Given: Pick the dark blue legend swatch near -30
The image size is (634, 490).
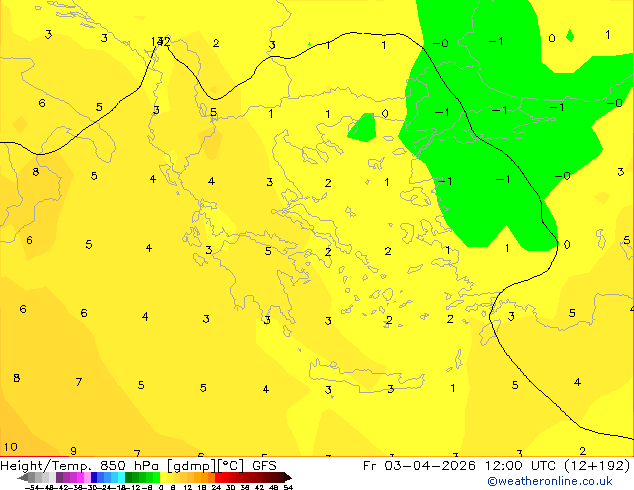Looking at the screenshot, I should tap(94, 477).
